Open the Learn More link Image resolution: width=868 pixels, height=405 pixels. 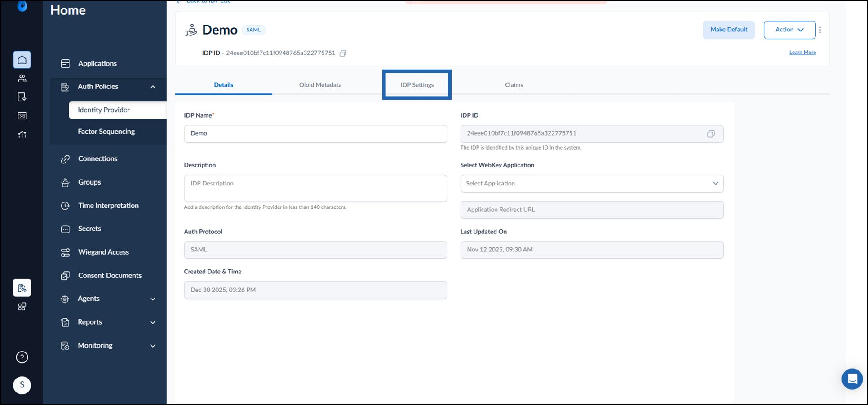tap(802, 53)
